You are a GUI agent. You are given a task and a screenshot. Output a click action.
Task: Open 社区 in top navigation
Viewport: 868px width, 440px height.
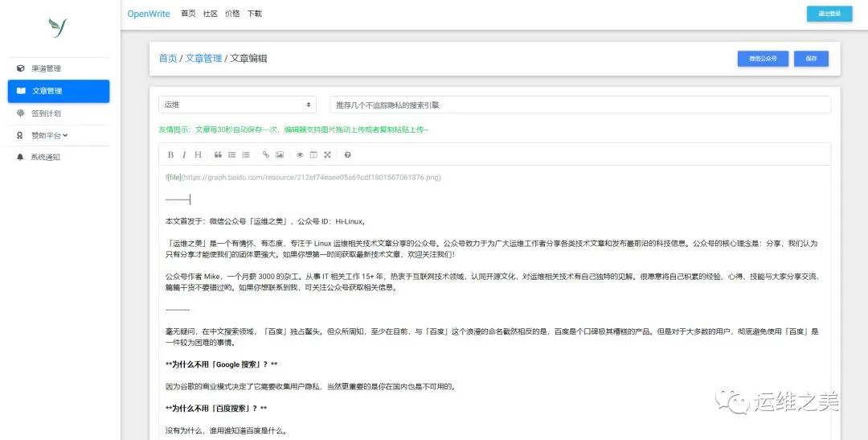point(211,14)
